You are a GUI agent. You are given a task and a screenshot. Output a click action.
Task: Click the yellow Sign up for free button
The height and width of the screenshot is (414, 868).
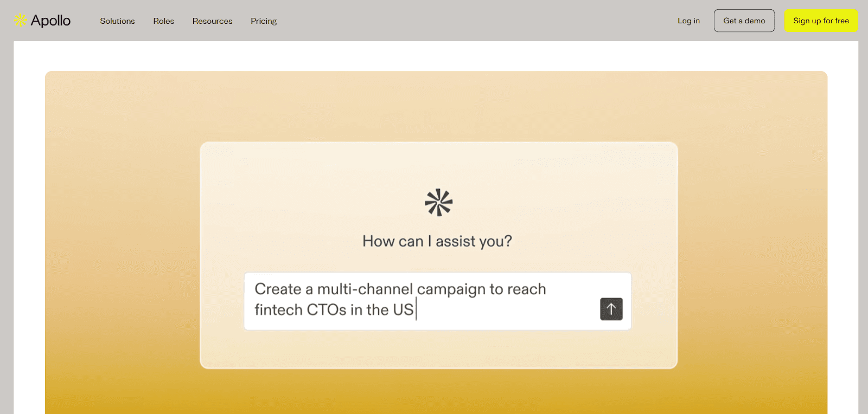click(x=821, y=21)
